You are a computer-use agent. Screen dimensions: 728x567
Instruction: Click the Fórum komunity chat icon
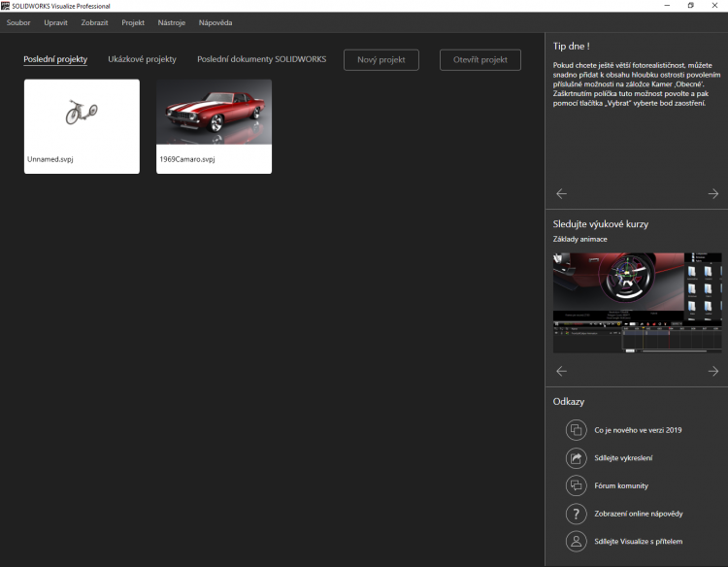click(x=577, y=485)
